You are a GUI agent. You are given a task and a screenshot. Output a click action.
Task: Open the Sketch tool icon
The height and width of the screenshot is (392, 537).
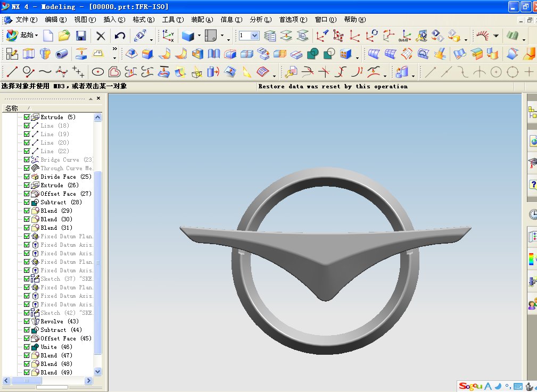tap(12, 54)
